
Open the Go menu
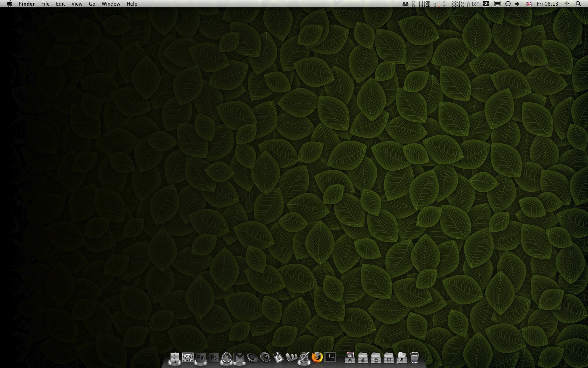(92, 4)
